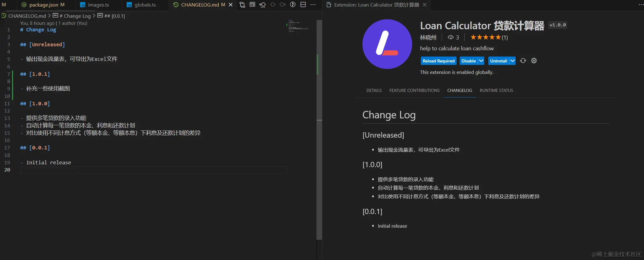
Task: Click the publisher name 林晓州
Action: click(x=428, y=38)
